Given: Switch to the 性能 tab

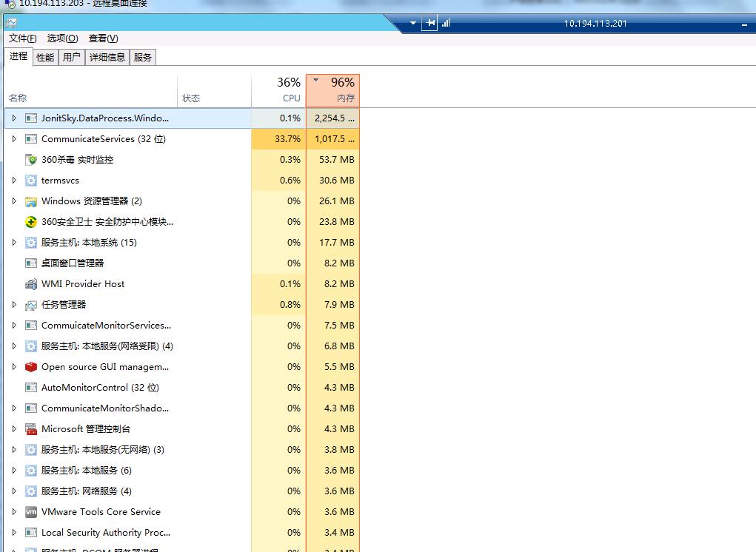Looking at the screenshot, I should point(45,57).
